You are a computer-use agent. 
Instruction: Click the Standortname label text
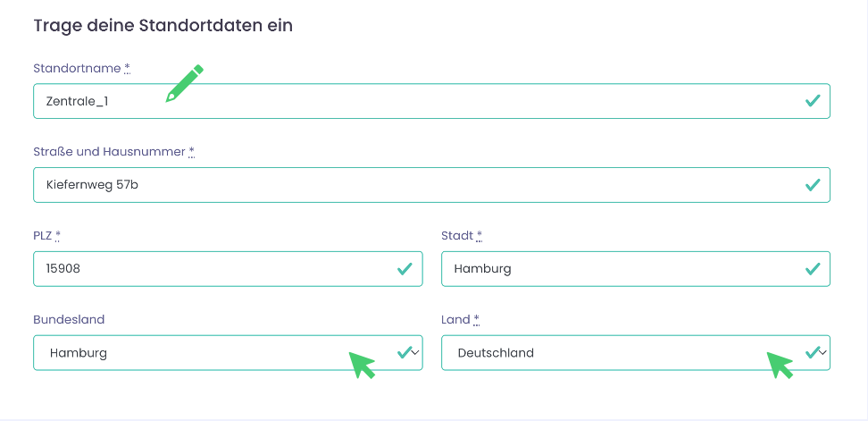click(x=77, y=68)
